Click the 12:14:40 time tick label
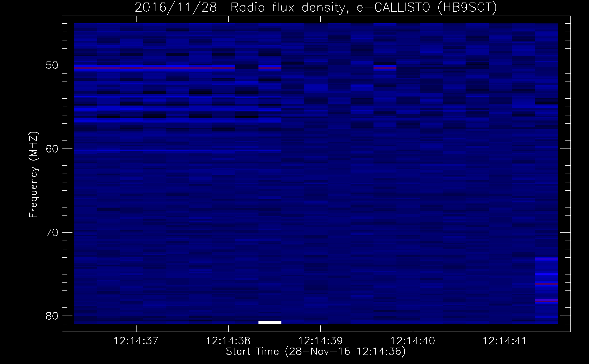Image resolution: width=589 pixels, height=364 pixels. tap(413, 341)
